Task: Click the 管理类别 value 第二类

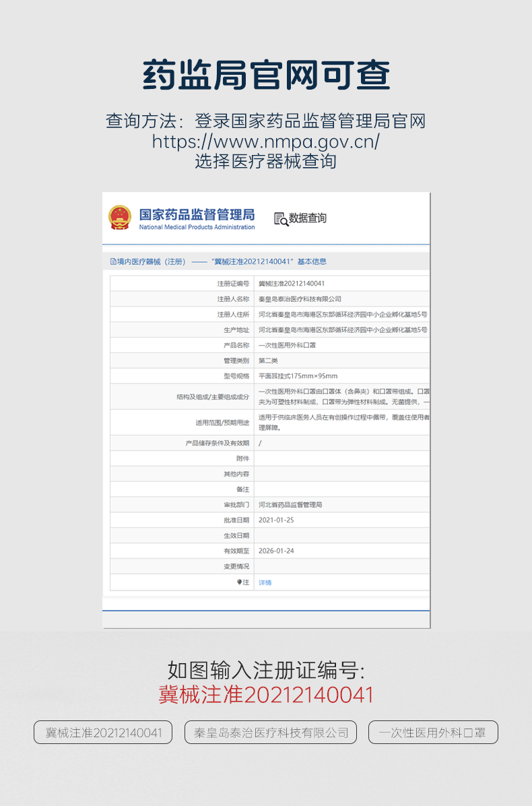Action: 268,361
